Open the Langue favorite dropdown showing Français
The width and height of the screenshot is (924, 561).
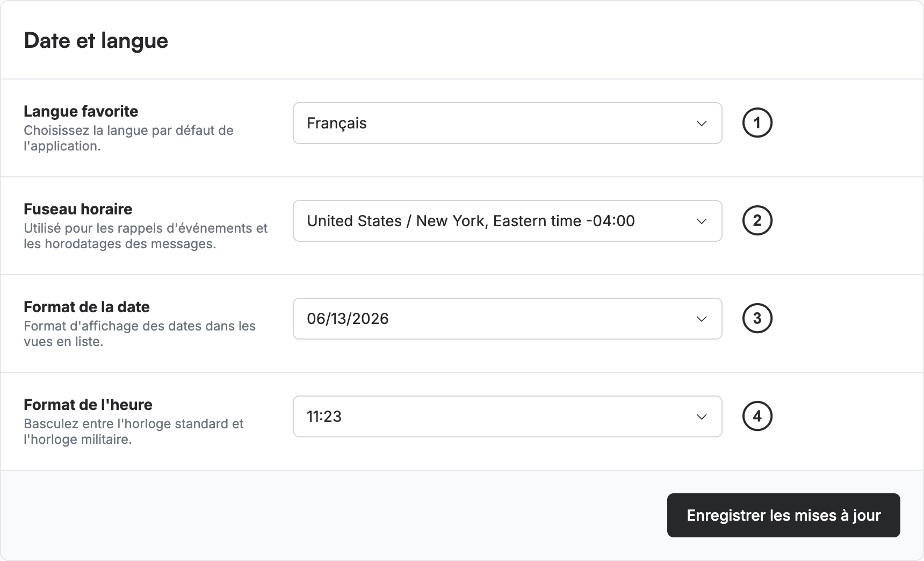click(507, 123)
